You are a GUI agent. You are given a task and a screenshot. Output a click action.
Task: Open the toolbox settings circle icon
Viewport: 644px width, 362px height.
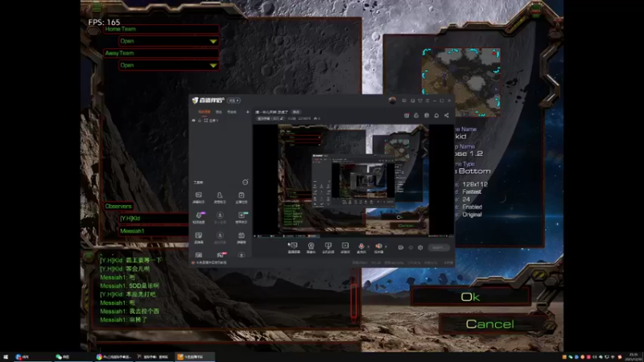[x=246, y=183]
